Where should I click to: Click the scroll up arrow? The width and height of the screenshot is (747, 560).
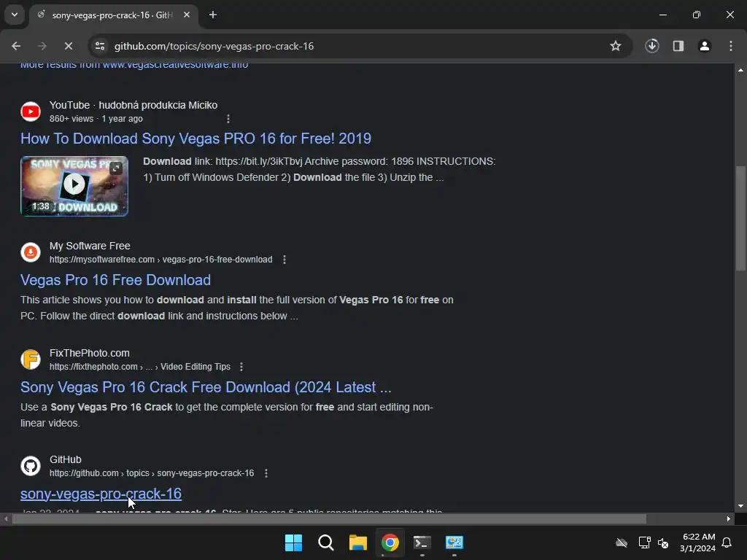click(740, 70)
